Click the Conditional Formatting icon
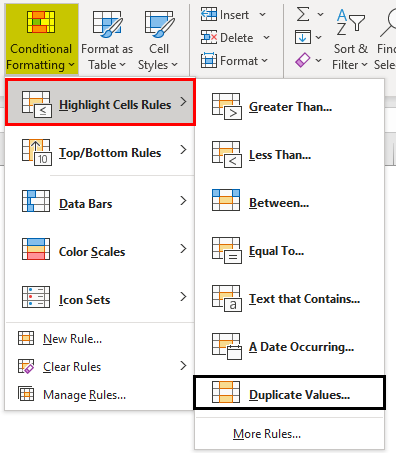 (x=41, y=22)
